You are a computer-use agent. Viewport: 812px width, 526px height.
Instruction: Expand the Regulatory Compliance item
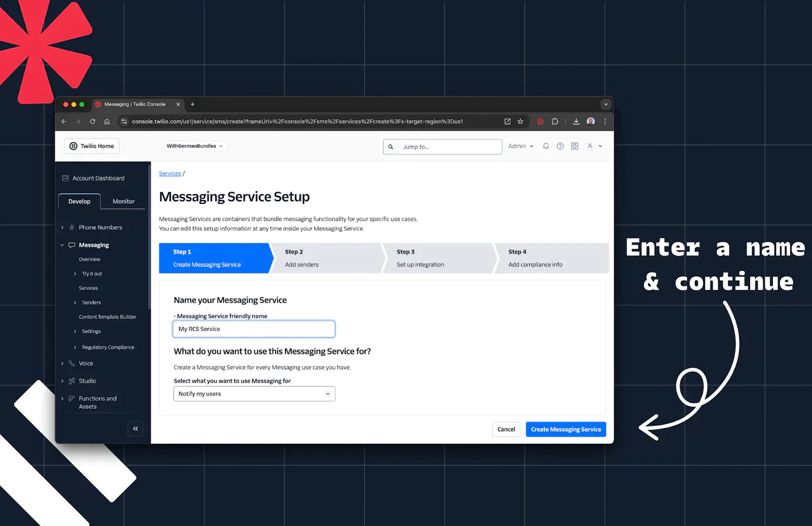(x=76, y=347)
